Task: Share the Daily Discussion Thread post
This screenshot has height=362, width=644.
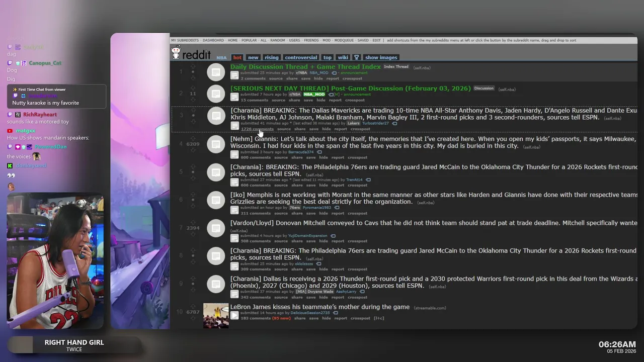Action: pos(292,78)
